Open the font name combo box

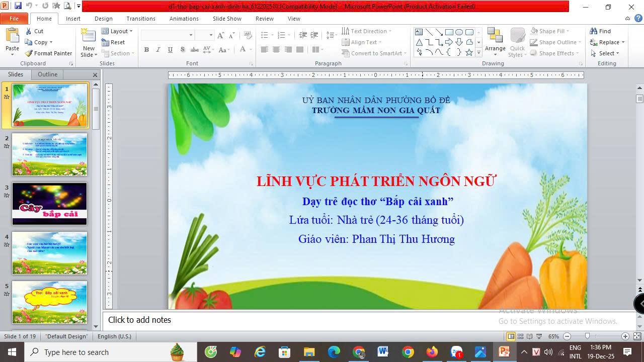click(x=168, y=35)
